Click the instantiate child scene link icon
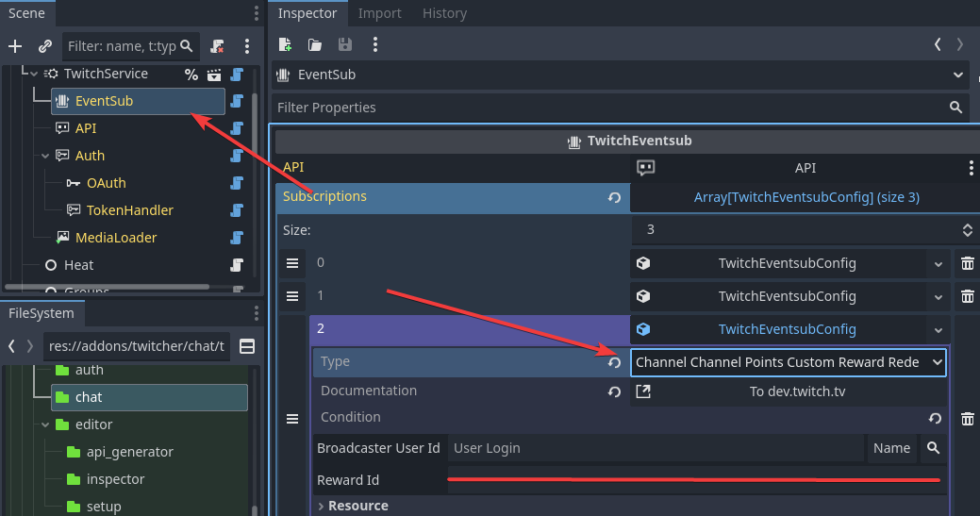 click(44, 46)
